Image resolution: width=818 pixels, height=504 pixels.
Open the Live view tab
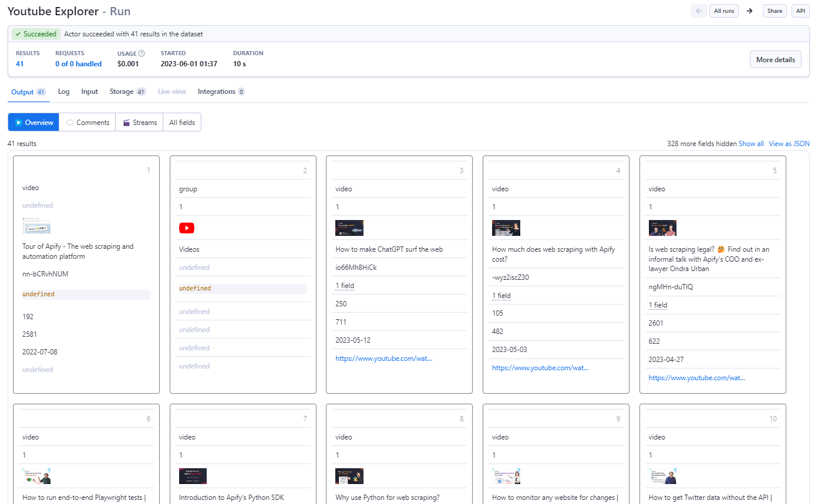coord(172,92)
